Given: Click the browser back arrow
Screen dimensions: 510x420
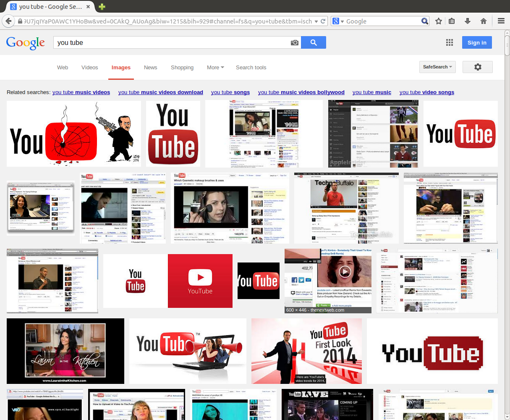Looking at the screenshot, I should pyautogui.click(x=8, y=21).
